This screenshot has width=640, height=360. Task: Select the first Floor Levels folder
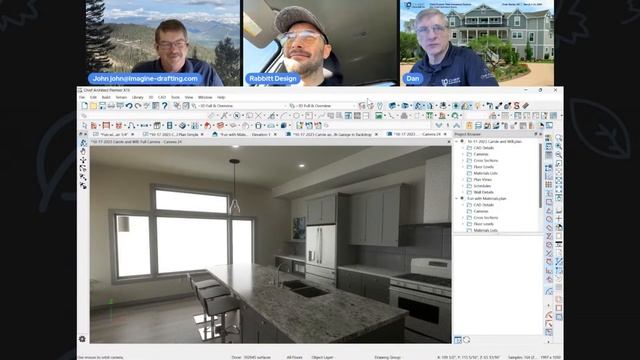(x=484, y=167)
